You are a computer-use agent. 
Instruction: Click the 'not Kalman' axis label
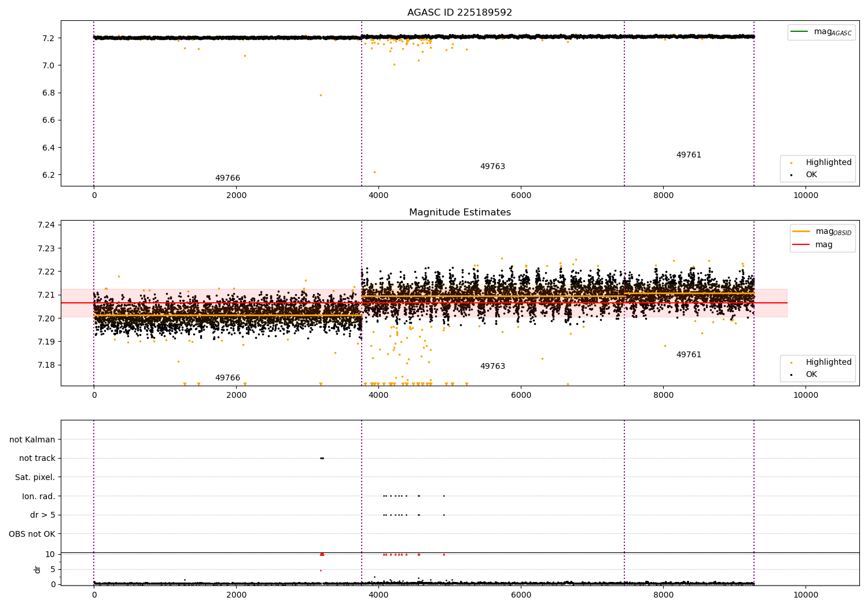(x=32, y=440)
